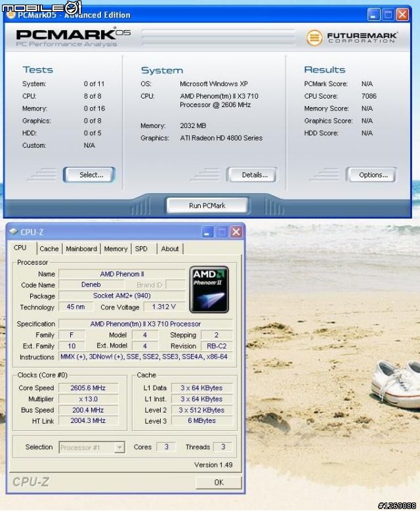Click the Instructions field listing MMX, SSE

(x=146, y=357)
